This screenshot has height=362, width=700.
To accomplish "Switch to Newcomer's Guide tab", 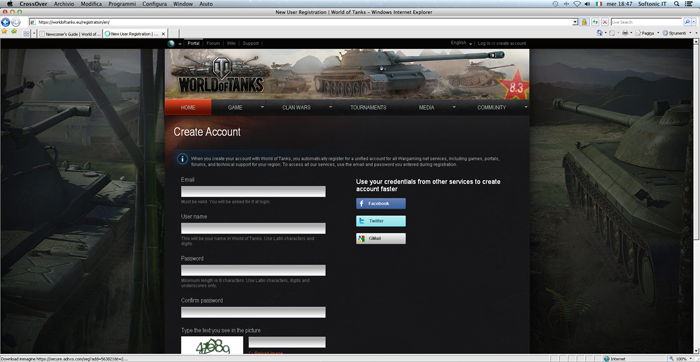I will click(70, 33).
